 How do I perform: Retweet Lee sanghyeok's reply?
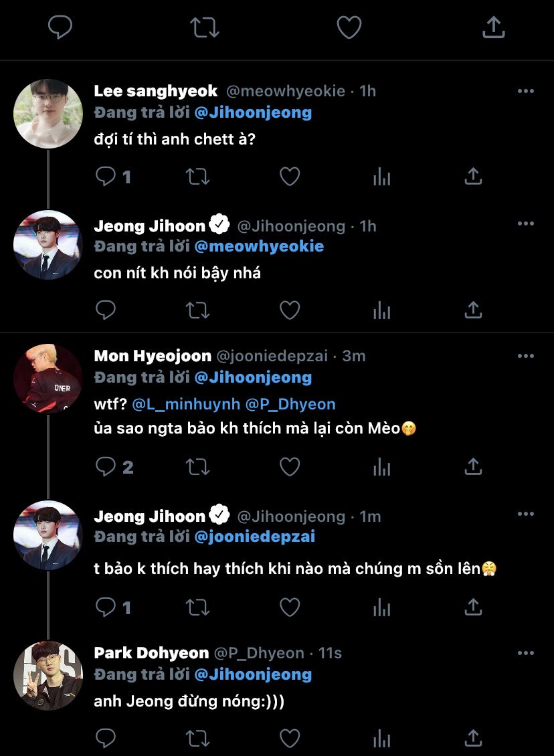[x=197, y=177]
